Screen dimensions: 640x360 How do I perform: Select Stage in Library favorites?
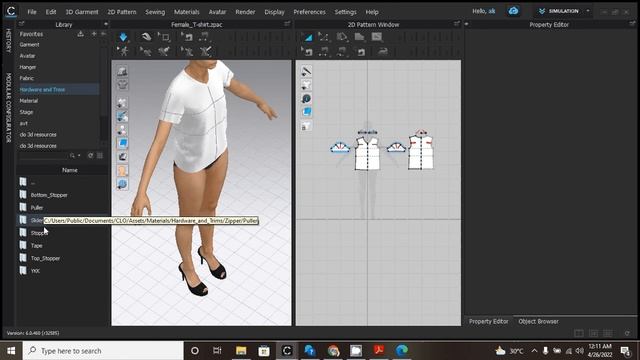point(26,112)
